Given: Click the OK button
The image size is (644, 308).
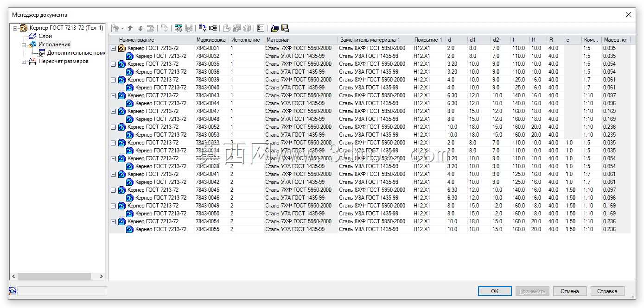Looking at the screenshot, I should pos(495,291).
